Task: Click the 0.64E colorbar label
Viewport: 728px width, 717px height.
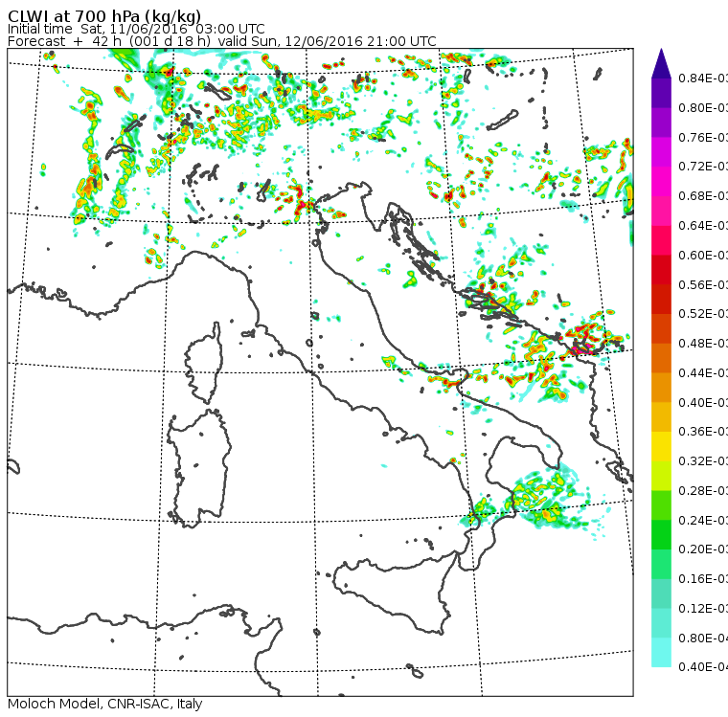Action: 703,226
